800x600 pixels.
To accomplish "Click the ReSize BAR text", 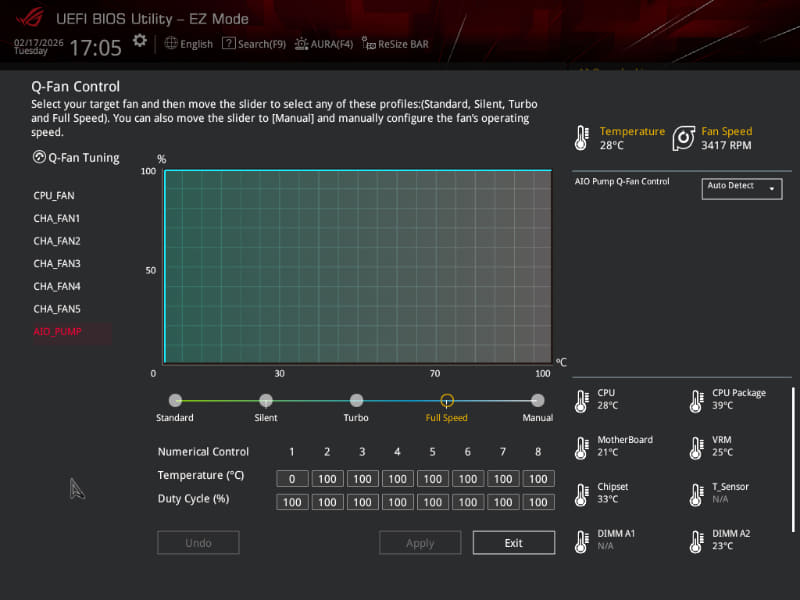I will tap(403, 44).
